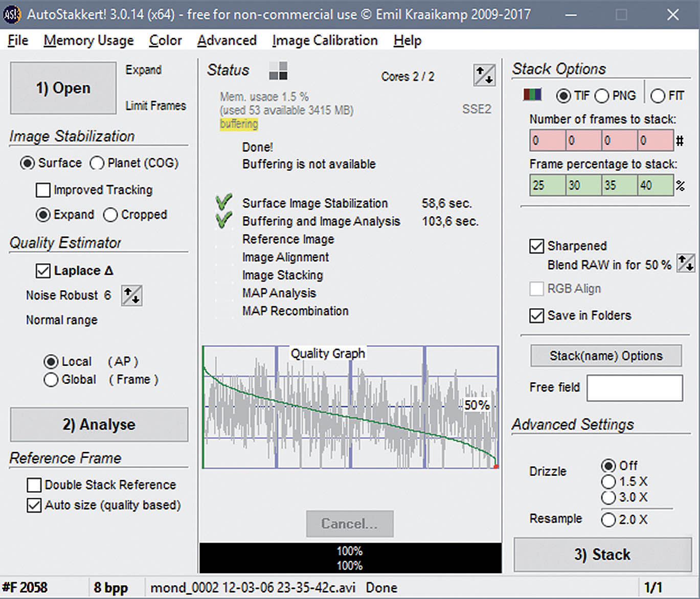Click the four-squares icon next to Status
This screenshot has height=599, width=700.
point(278,71)
